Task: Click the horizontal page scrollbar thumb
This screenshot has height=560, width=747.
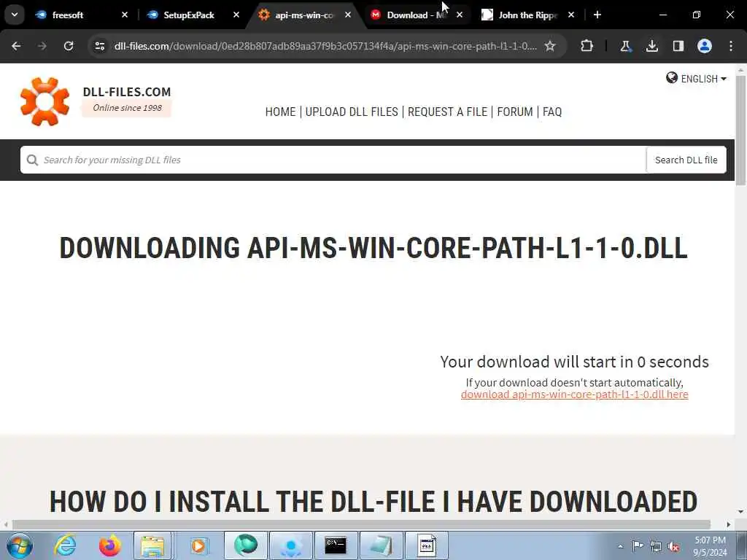Action: pyautogui.click(x=361, y=525)
